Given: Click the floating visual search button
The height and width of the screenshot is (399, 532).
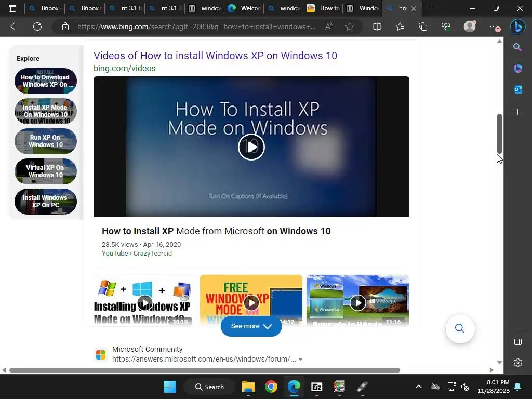Looking at the screenshot, I should 460,328.
